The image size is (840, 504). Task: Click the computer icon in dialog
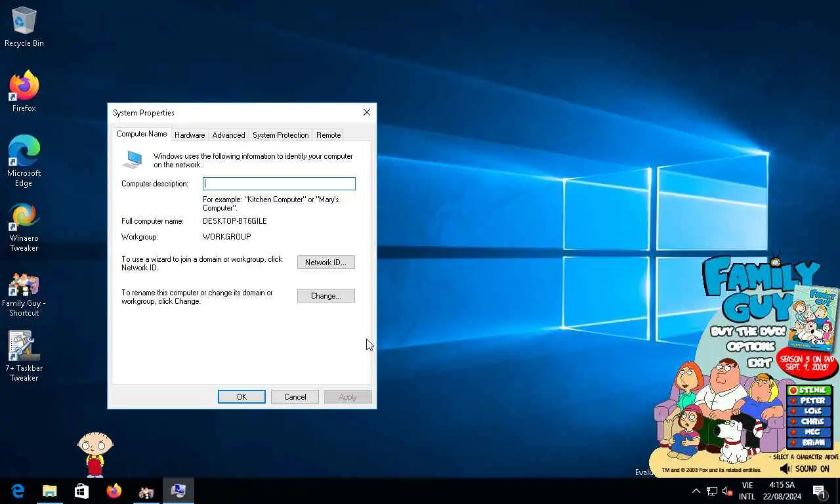133,159
